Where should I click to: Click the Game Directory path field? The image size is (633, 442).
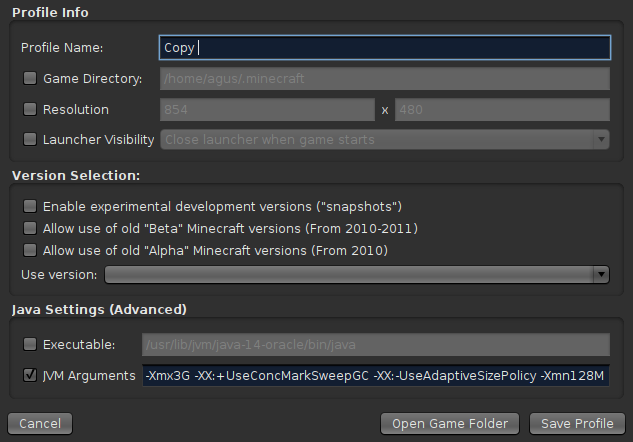(x=384, y=78)
